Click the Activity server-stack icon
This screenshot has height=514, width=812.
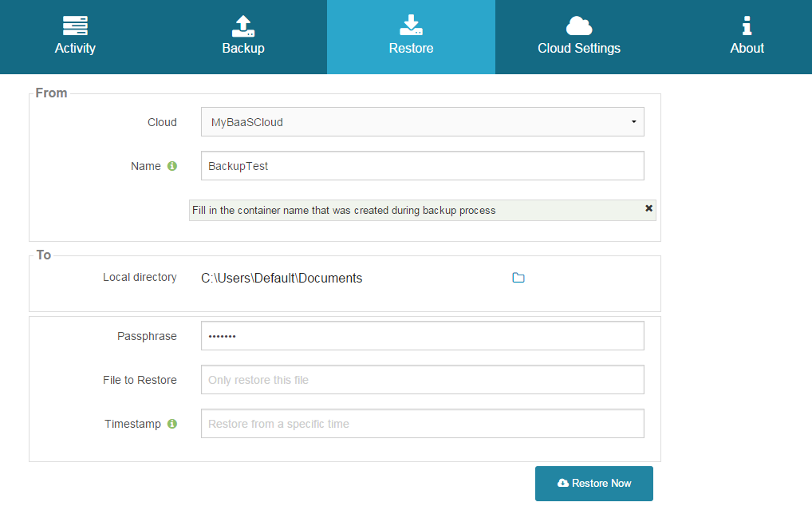point(75,26)
